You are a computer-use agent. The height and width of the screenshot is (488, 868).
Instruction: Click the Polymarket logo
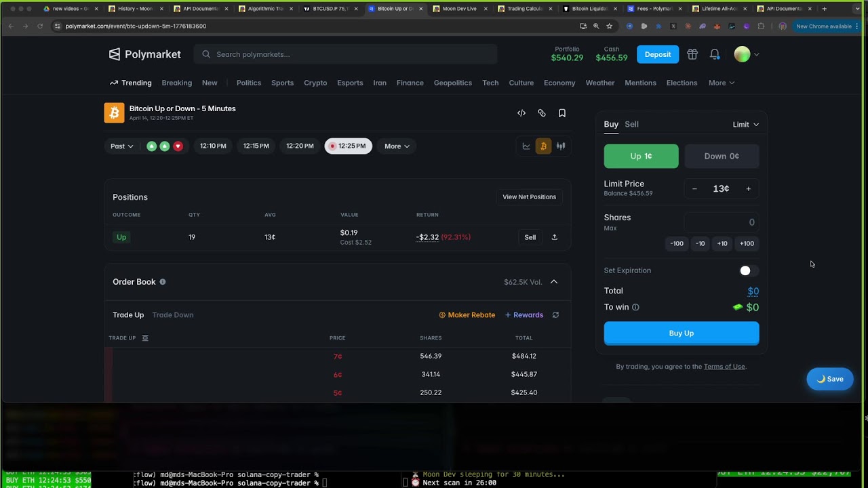144,54
